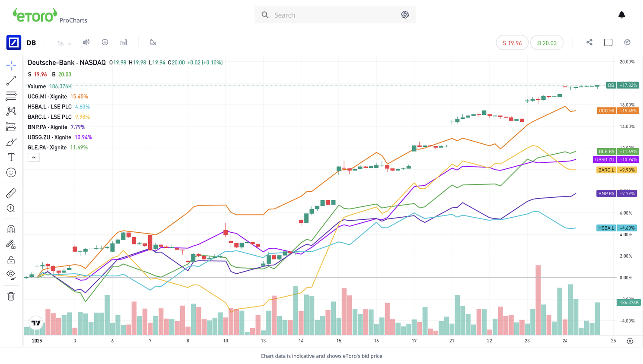The image size is (643, 364).
Task: Click the Deutsche Bank logo icon
Action: click(x=14, y=43)
